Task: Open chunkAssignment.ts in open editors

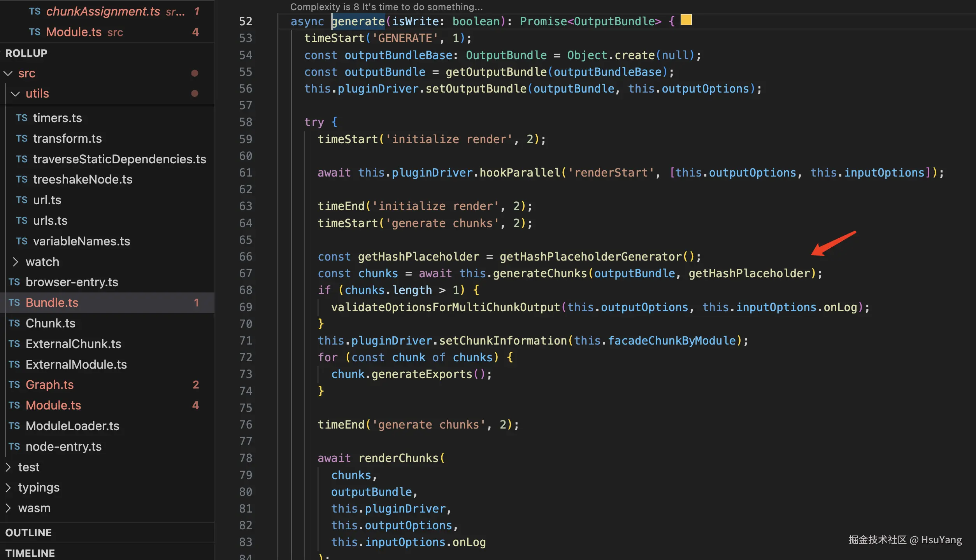Action: [x=103, y=12]
